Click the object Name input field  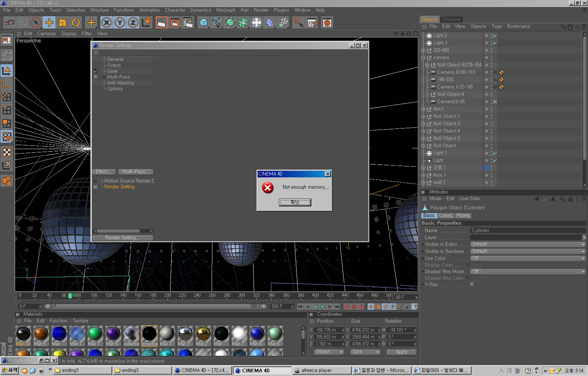[528, 231]
